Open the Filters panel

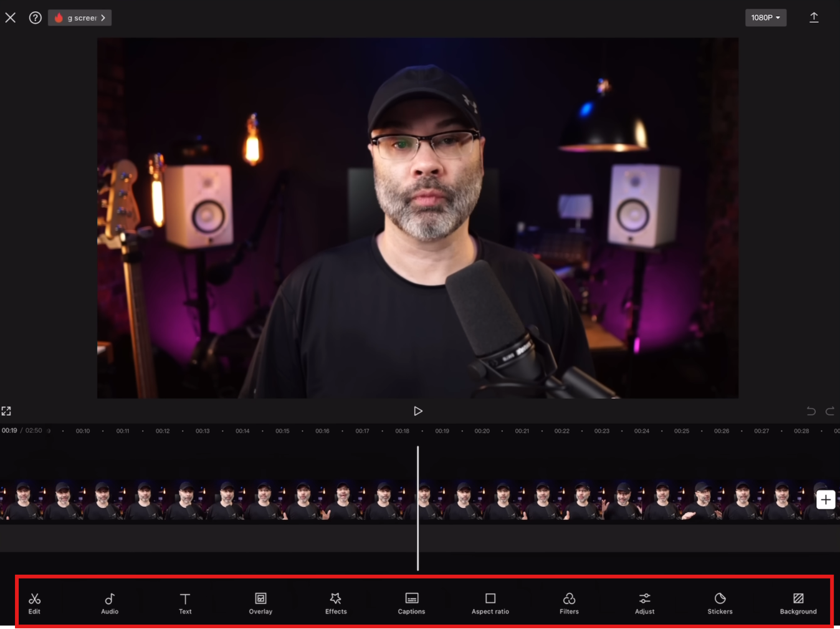tap(569, 602)
